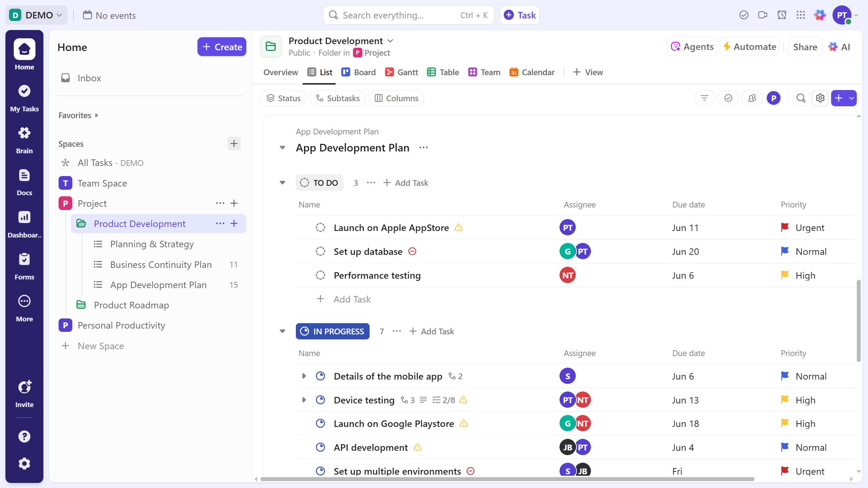The image size is (868, 488).
Task: Search within the list via the magnifier icon
Action: (801, 98)
